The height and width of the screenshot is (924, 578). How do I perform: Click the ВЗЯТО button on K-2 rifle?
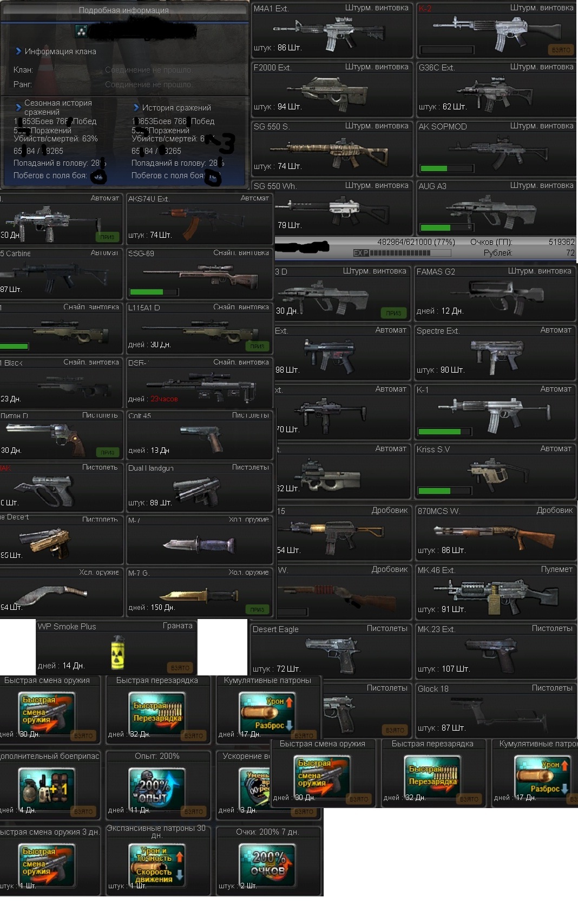(561, 50)
